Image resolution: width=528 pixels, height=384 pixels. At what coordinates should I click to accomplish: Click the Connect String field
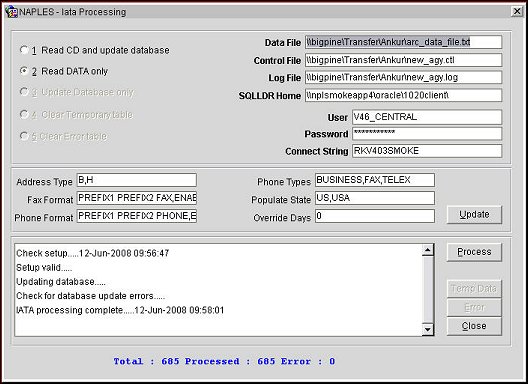click(x=427, y=151)
